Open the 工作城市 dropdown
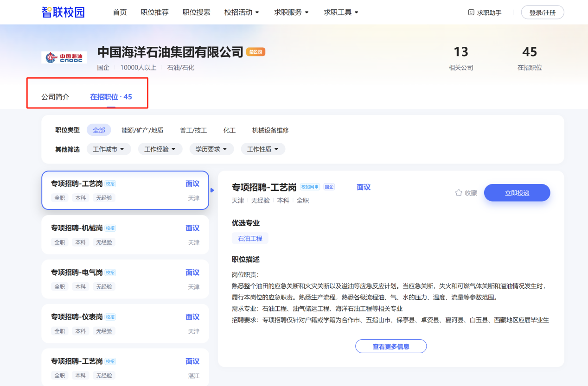The width and height of the screenshot is (588, 386). (x=109, y=149)
